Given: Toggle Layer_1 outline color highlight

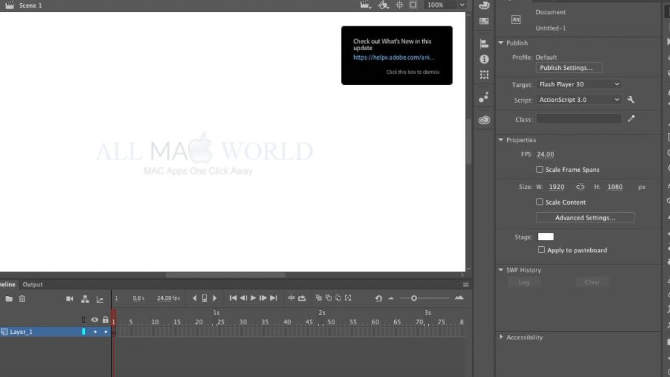Looking at the screenshot, I should click(x=83, y=331).
